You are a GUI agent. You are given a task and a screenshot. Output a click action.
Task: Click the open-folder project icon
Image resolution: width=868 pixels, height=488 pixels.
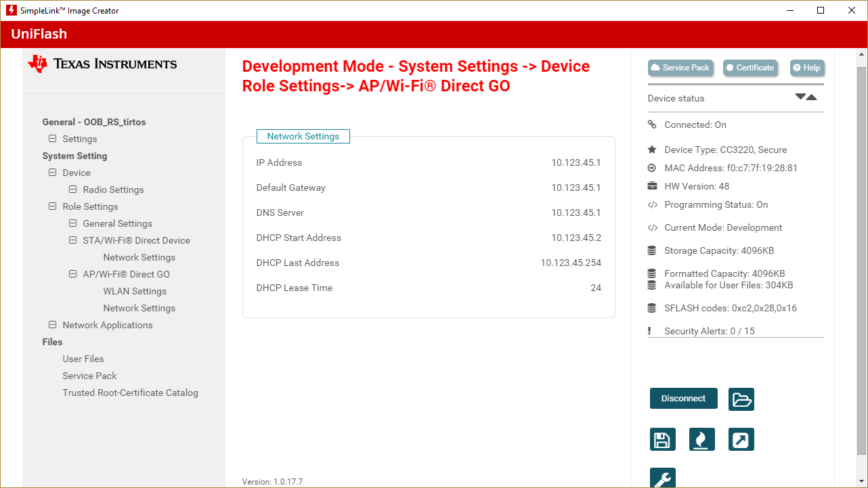[x=741, y=399]
